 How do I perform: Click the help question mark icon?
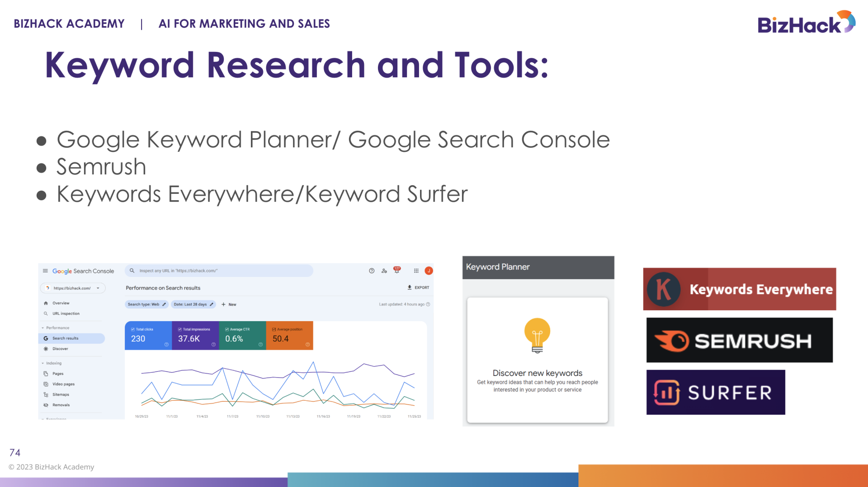372,271
